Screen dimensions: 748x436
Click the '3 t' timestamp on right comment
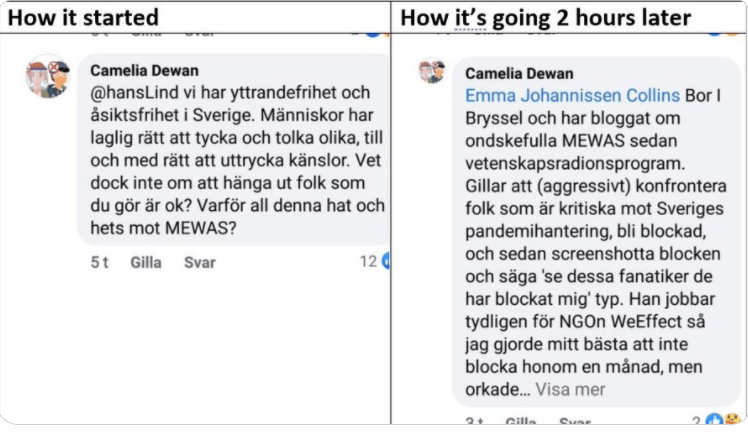click(x=474, y=423)
